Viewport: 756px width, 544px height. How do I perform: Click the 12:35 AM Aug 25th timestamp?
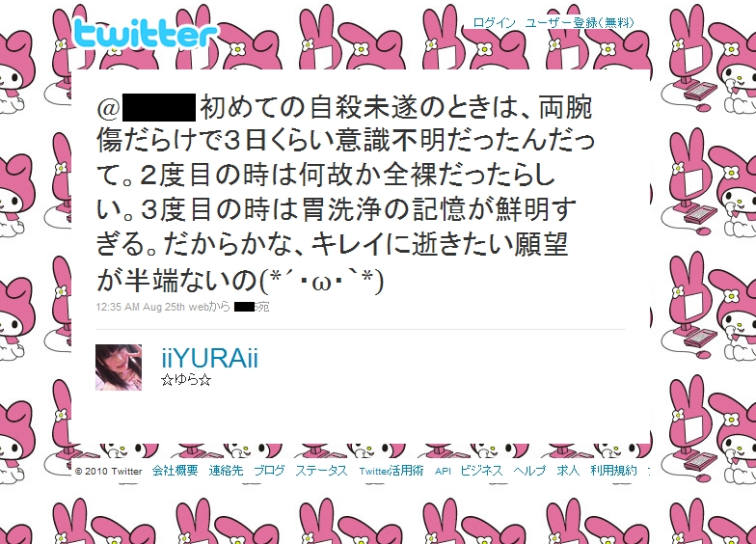[141, 307]
